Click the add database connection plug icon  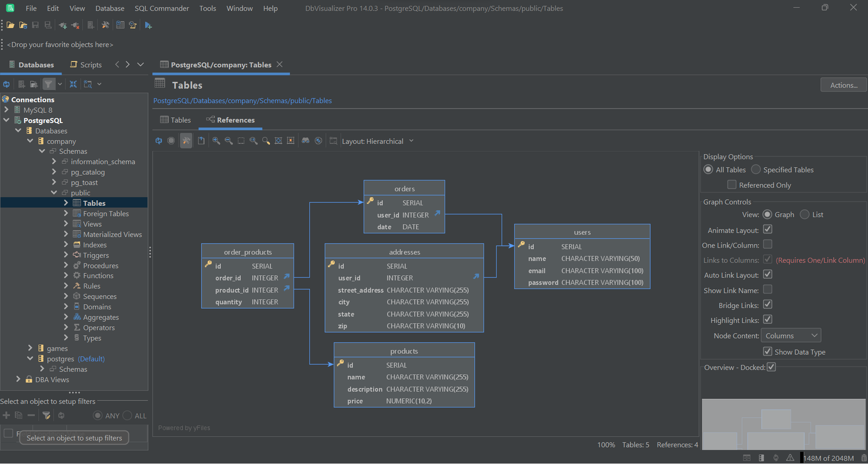63,26
